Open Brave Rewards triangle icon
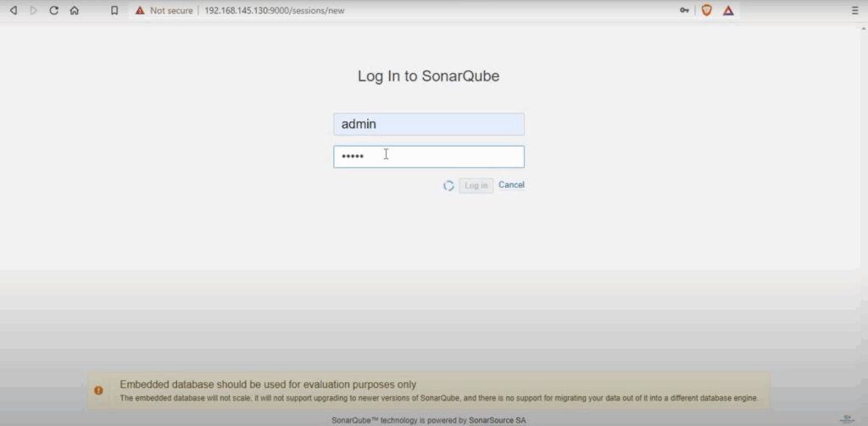 tap(728, 10)
